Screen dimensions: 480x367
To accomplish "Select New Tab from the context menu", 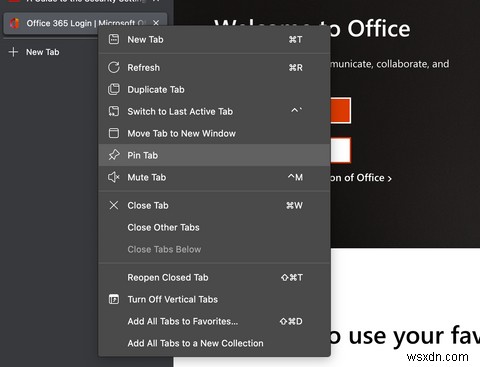I will tap(214, 39).
